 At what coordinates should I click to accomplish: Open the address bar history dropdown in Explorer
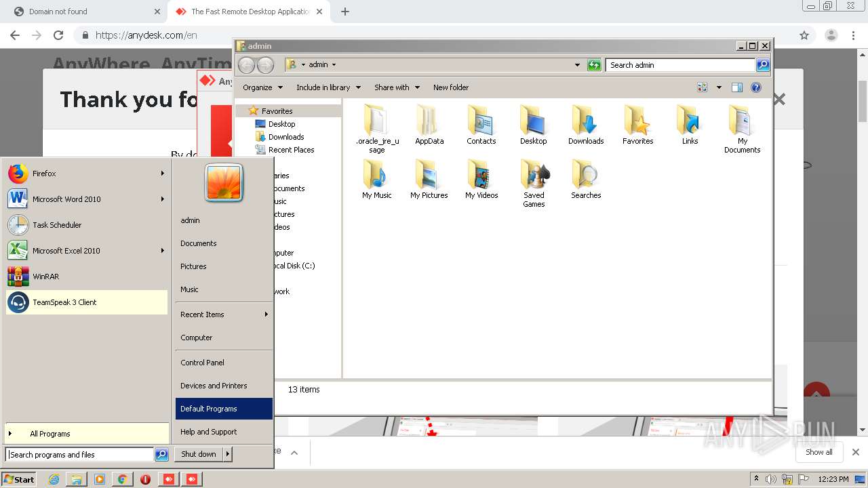click(x=577, y=65)
